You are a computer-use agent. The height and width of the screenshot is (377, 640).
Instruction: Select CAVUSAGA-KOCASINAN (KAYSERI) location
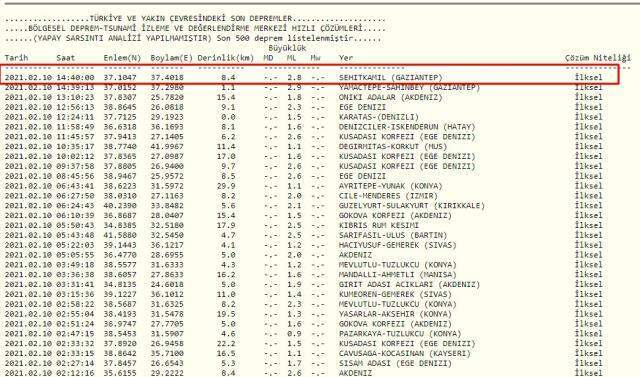point(404,353)
